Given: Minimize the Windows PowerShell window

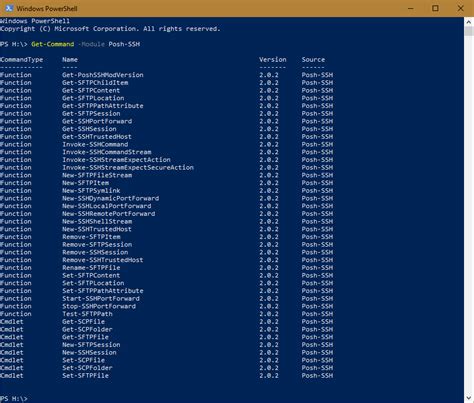Looking at the screenshot, I should pyautogui.click(x=411, y=8).
